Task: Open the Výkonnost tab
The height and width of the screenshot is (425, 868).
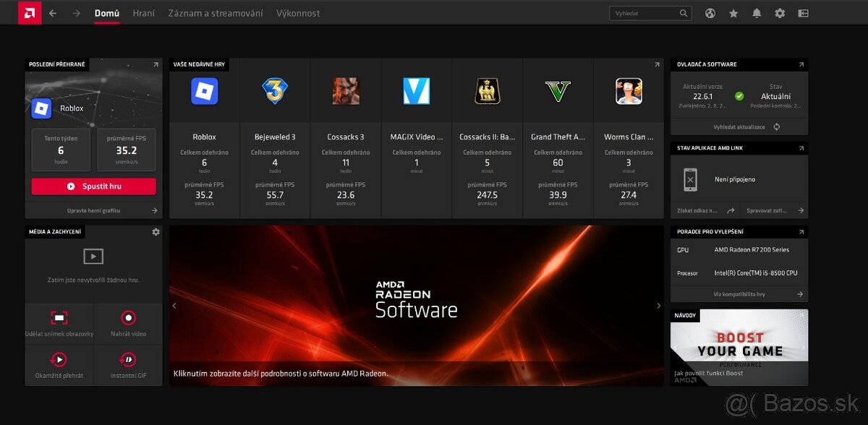Action: (x=298, y=13)
